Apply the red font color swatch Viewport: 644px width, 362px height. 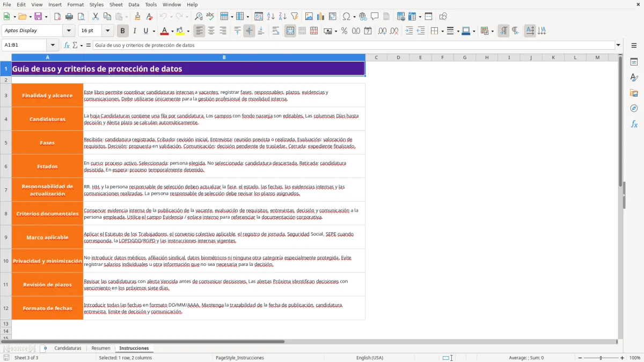[165, 31]
